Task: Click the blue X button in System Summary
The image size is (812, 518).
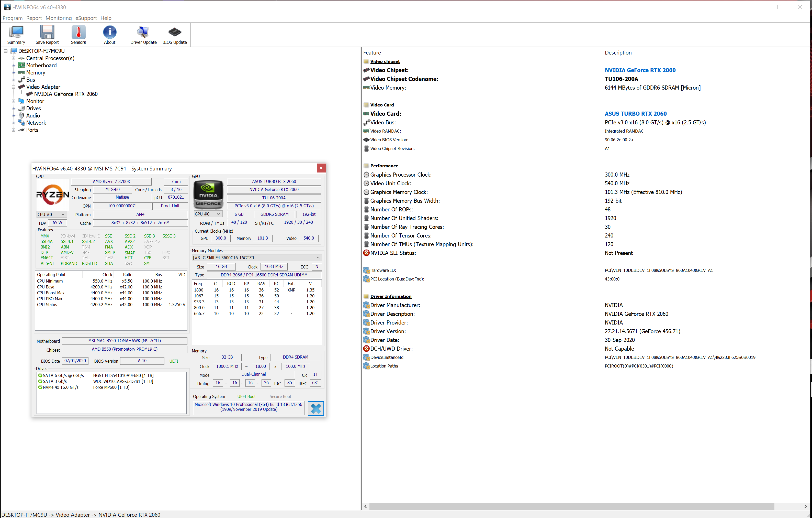Action: pyautogui.click(x=316, y=409)
